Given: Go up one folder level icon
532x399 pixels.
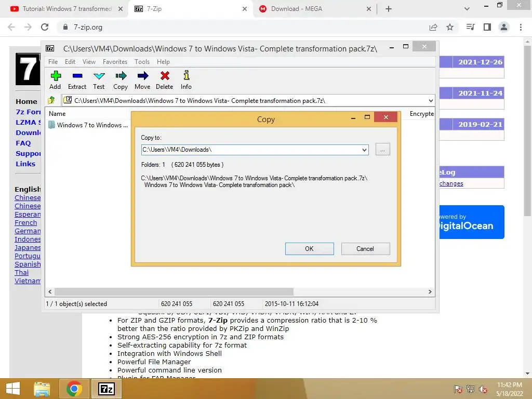Looking at the screenshot, I should [x=51, y=100].
